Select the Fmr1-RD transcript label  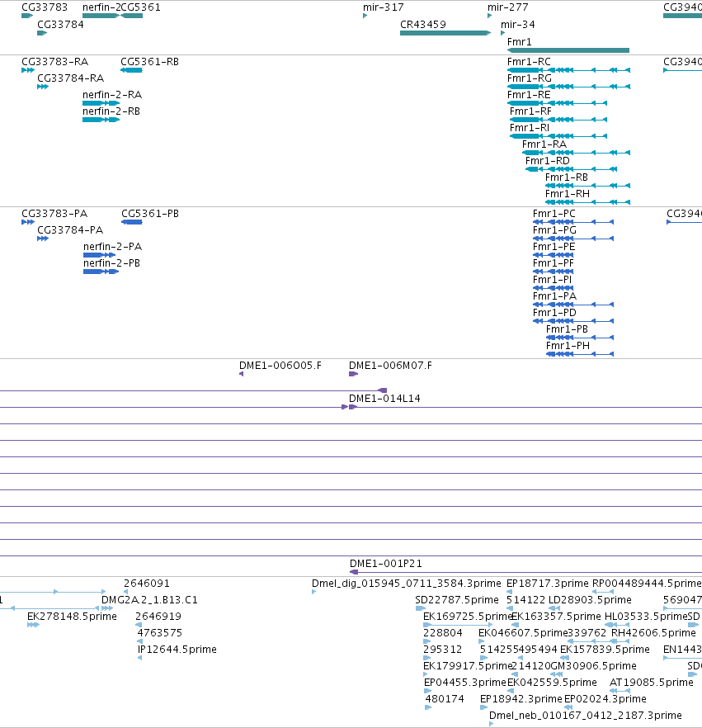point(548,161)
